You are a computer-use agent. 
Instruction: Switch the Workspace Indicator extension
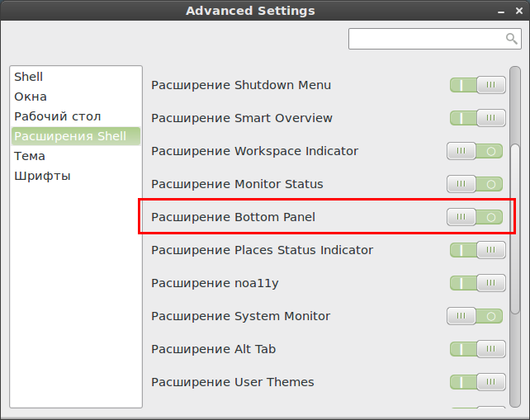pyautogui.click(x=475, y=151)
